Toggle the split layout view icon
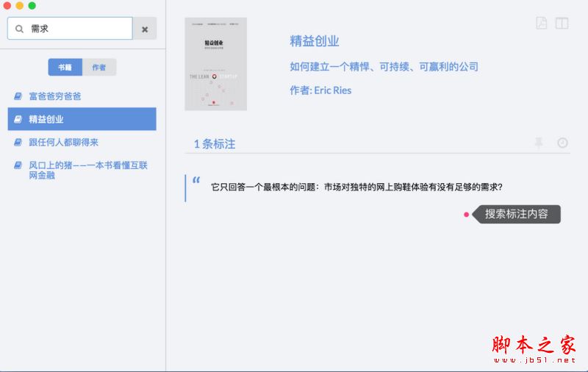588x372 pixels. [x=562, y=24]
